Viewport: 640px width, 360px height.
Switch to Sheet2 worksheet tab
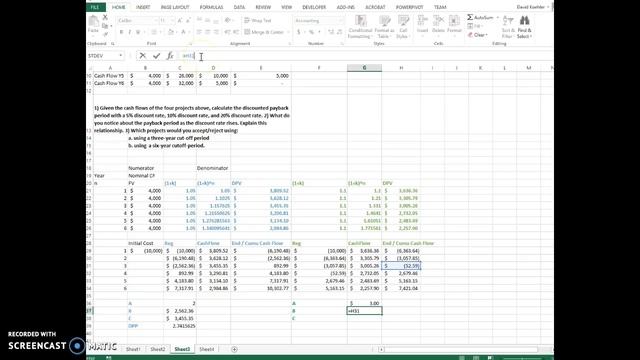pyautogui.click(x=158, y=349)
